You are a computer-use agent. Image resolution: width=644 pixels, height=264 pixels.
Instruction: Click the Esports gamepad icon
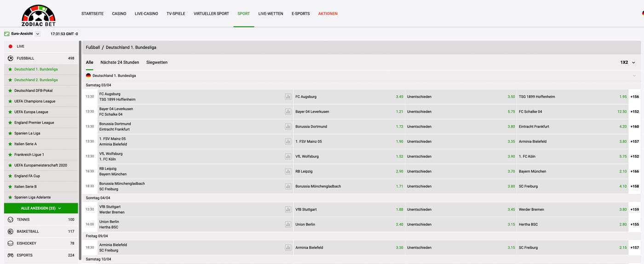tap(11, 255)
